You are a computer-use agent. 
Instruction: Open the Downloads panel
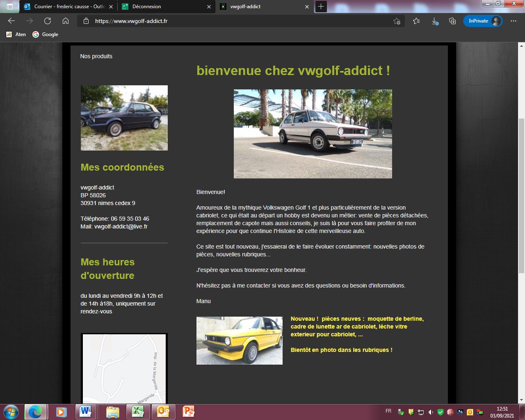pyautogui.click(x=435, y=21)
